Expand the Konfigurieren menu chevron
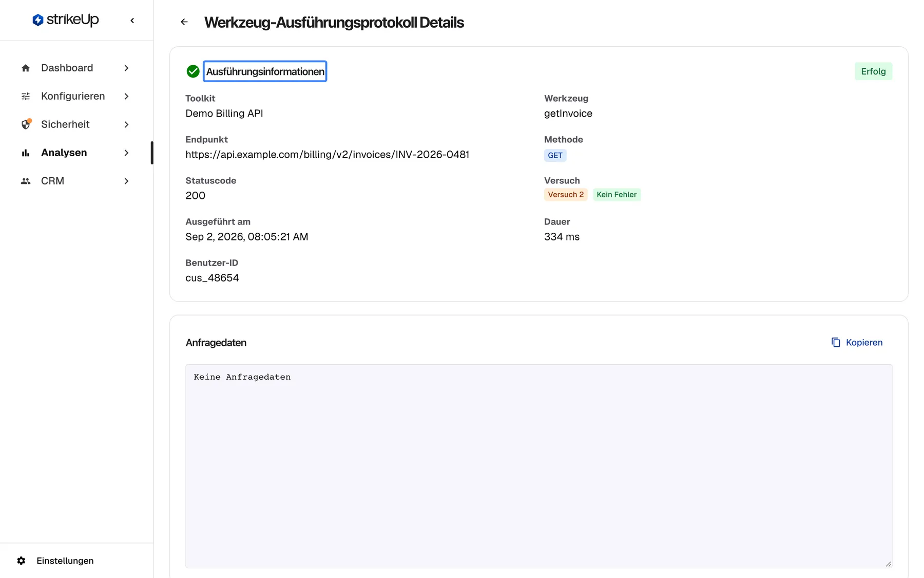Screen dimensions: 924x578 click(x=126, y=97)
